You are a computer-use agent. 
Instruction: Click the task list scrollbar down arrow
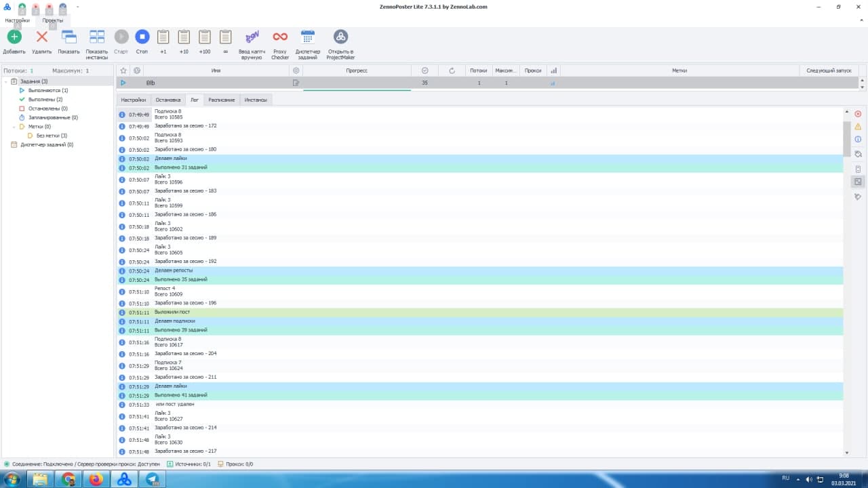[863, 87]
